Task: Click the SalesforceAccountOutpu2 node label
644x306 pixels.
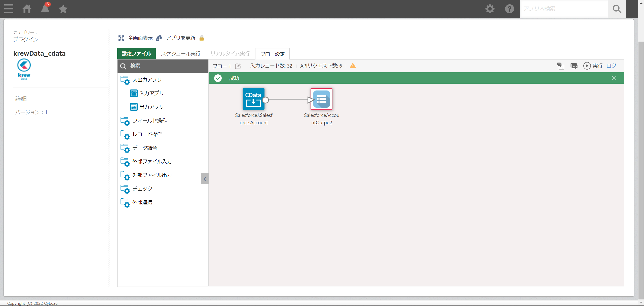Action: (x=321, y=119)
